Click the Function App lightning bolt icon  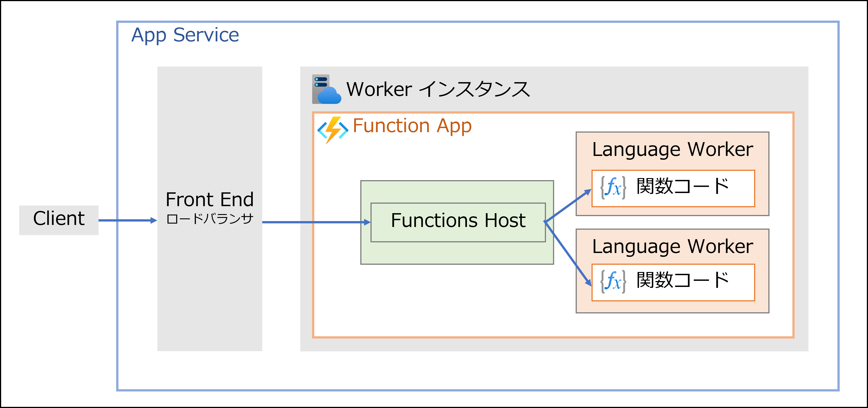333,130
